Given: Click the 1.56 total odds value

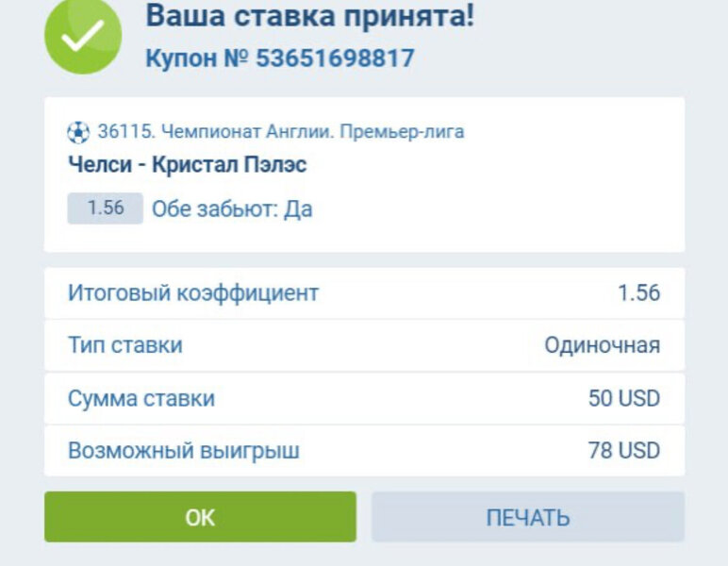Looking at the screenshot, I should tap(638, 292).
